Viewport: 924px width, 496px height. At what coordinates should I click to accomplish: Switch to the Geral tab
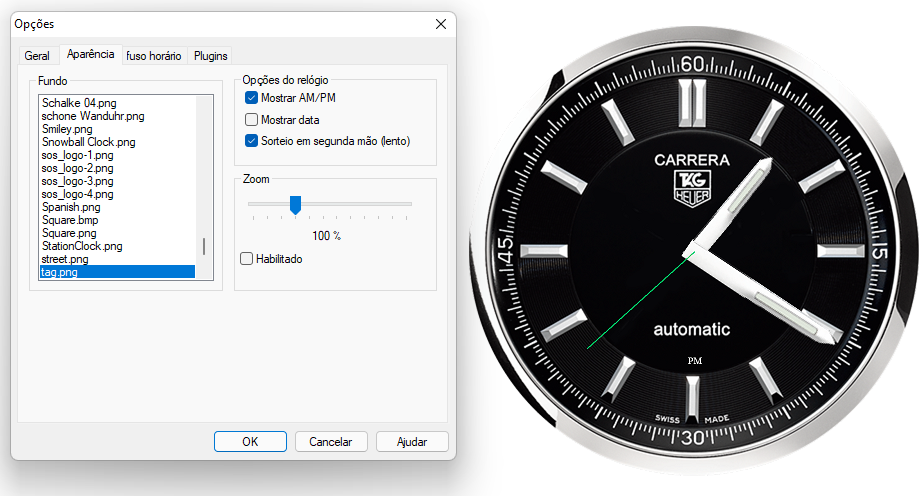37,56
